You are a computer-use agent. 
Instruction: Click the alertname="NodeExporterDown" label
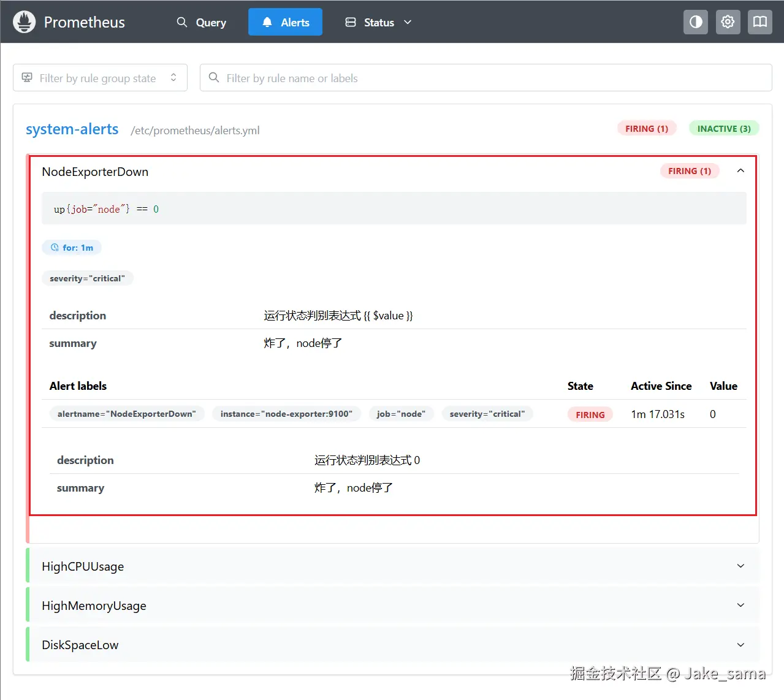[127, 414]
